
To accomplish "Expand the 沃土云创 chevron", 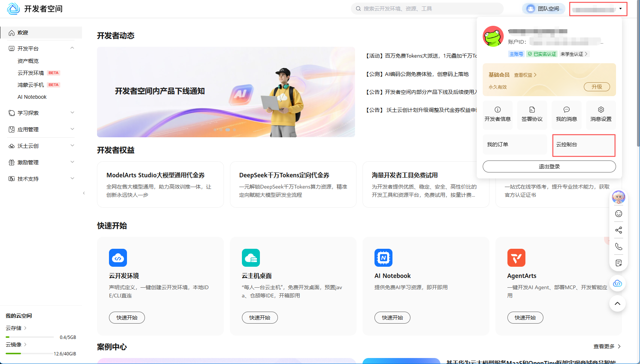I will (72, 146).
